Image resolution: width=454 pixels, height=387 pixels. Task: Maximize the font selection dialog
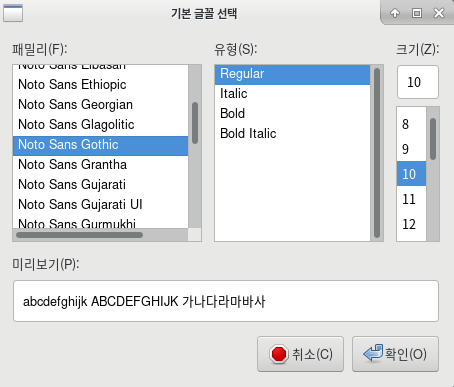[417, 13]
